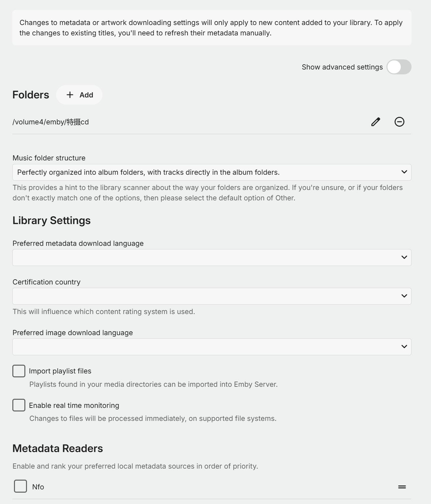Click the Add folder button
Screen dimensions: 431x504
[79, 95]
